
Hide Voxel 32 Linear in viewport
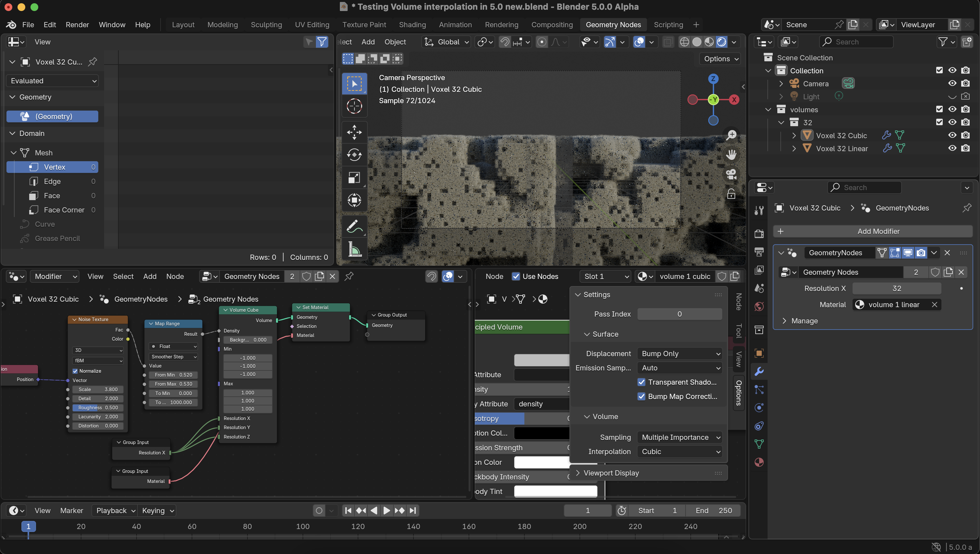pyautogui.click(x=952, y=149)
